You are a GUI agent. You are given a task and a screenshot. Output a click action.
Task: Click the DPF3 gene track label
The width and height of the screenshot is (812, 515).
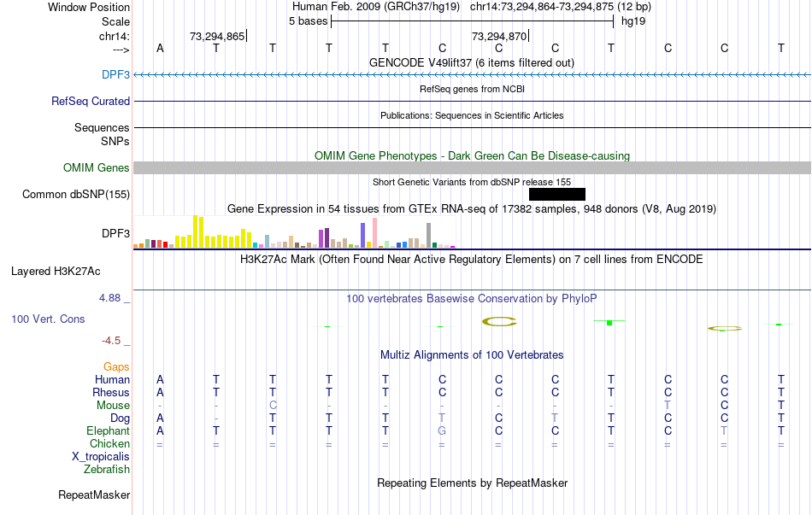pos(115,74)
